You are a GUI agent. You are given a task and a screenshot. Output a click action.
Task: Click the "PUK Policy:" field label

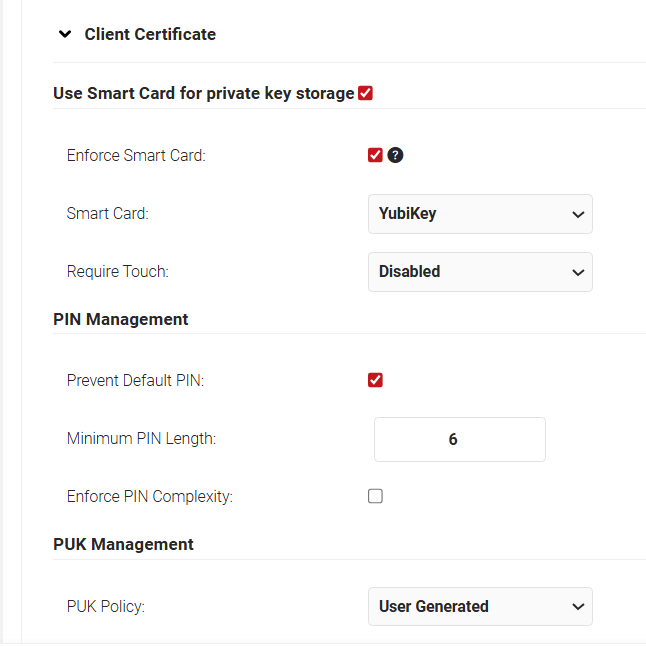click(106, 606)
